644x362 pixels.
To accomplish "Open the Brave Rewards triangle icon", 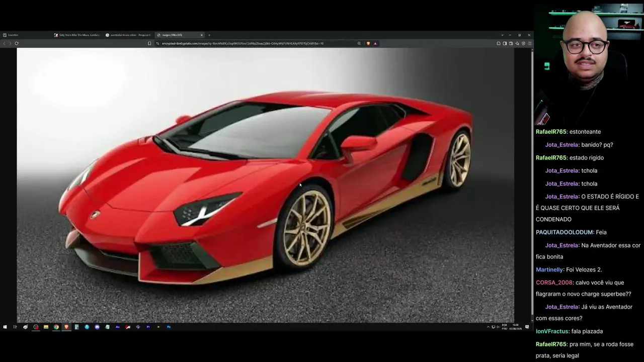I will pyautogui.click(x=375, y=43).
